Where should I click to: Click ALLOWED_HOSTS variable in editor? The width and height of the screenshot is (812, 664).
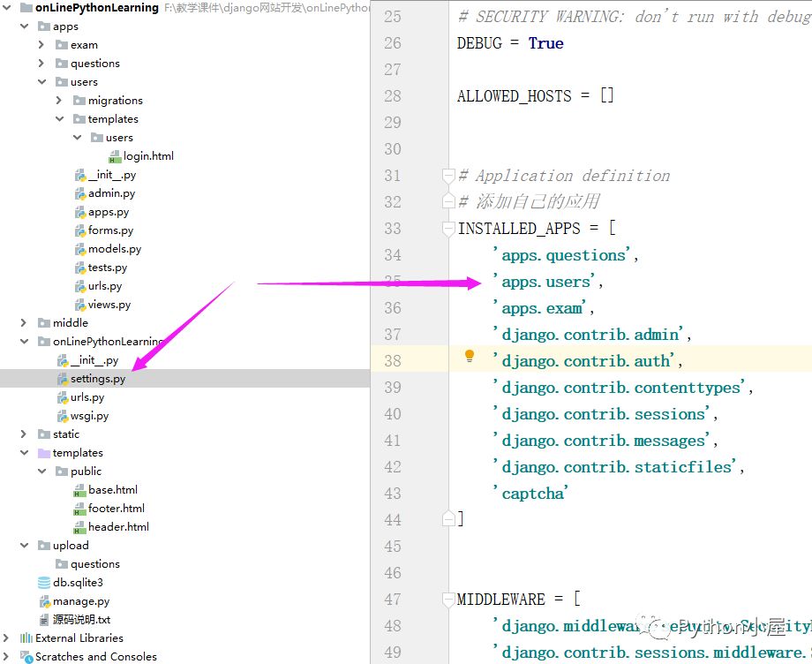click(x=515, y=96)
